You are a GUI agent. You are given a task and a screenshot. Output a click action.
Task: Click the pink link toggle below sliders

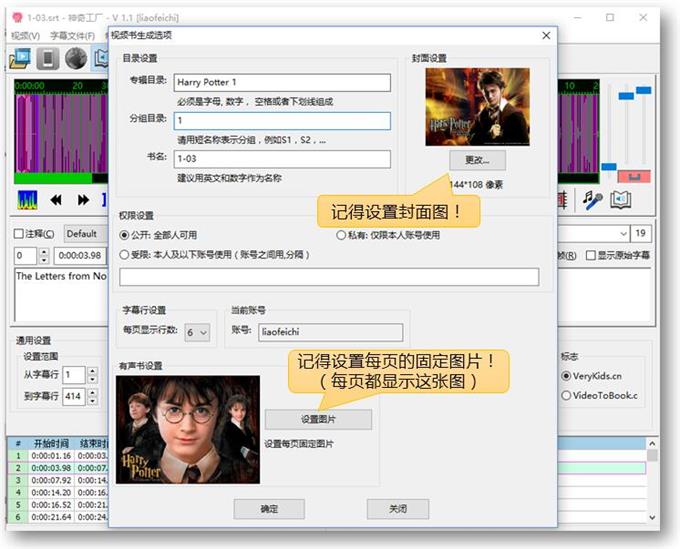[634, 176]
